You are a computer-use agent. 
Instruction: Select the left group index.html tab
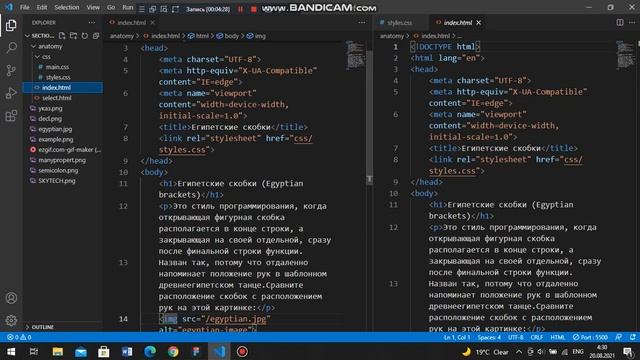132,22
